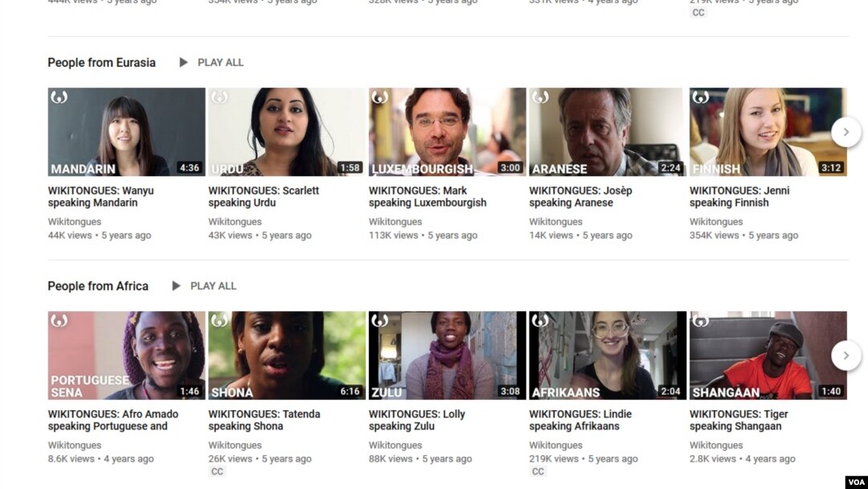This screenshot has height=489, width=868.
Task: Click PLAY ALL for People from Eurasia
Action: point(220,63)
